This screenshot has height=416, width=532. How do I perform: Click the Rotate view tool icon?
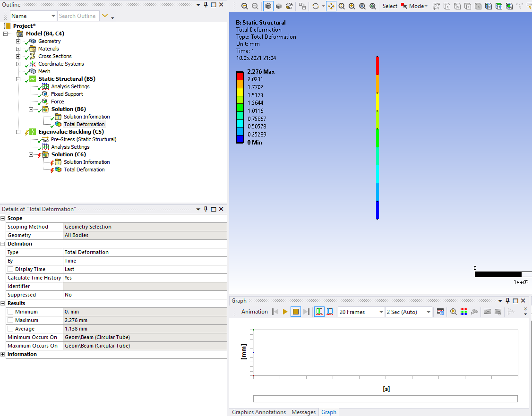click(x=316, y=6)
